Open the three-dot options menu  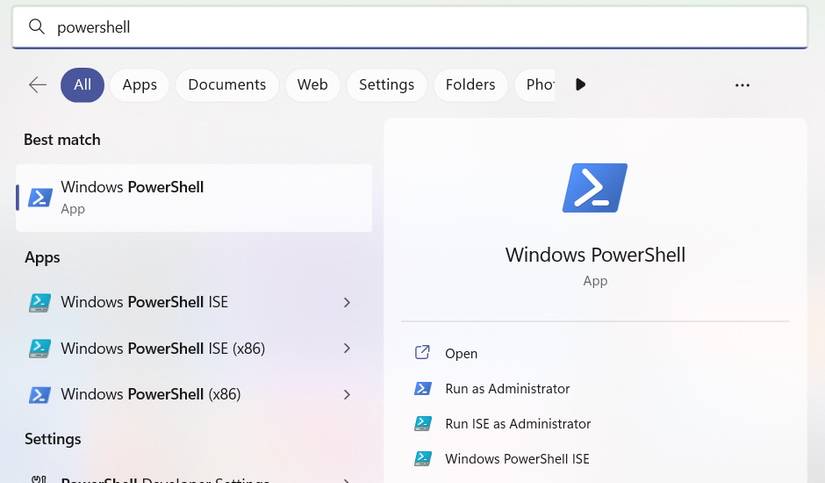click(x=742, y=85)
